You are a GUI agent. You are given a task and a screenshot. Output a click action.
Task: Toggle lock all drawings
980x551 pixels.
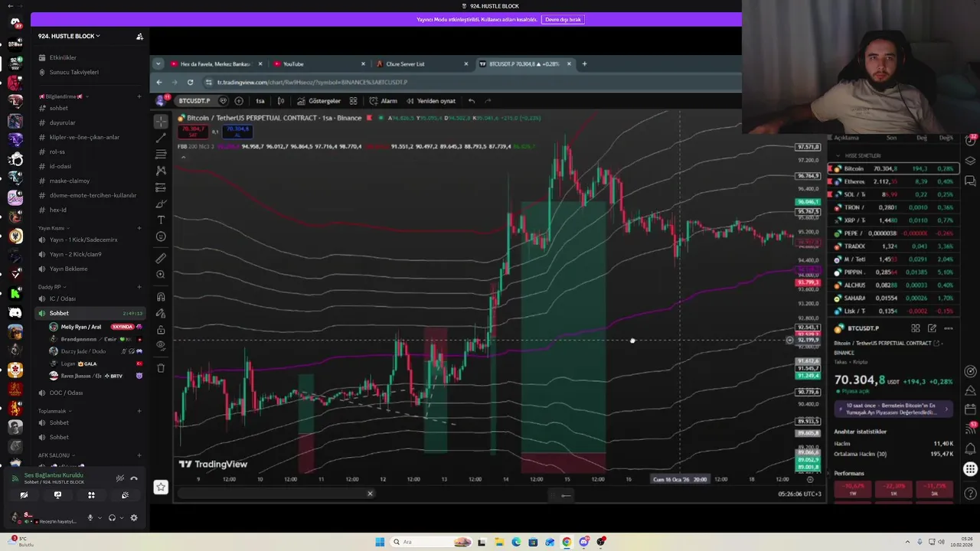[x=161, y=330]
